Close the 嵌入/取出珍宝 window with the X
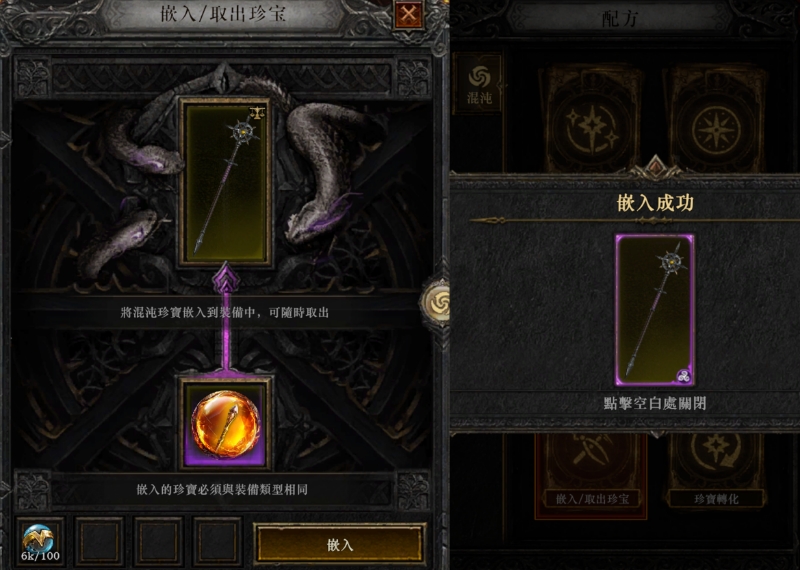The image size is (800, 570). pos(408,15)
